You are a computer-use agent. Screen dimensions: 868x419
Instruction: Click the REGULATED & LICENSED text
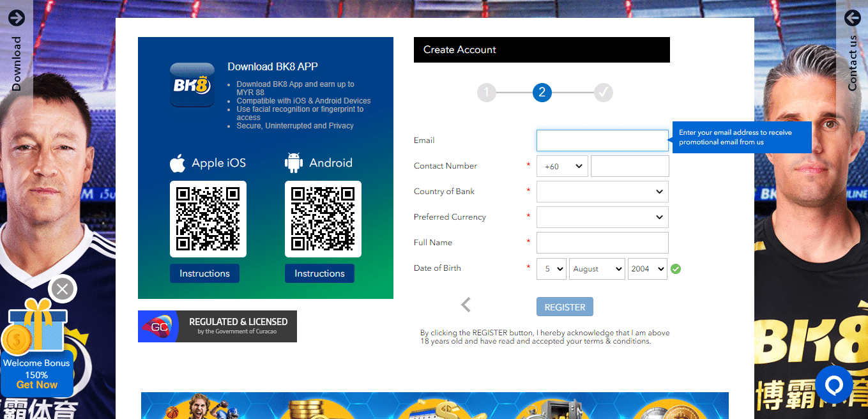(238, 322)
